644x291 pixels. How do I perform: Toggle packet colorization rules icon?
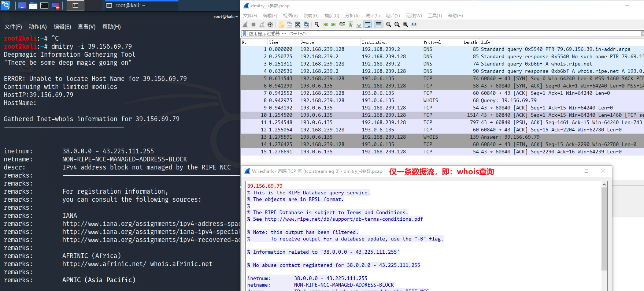pyautogui.click(x=378, y=25)
